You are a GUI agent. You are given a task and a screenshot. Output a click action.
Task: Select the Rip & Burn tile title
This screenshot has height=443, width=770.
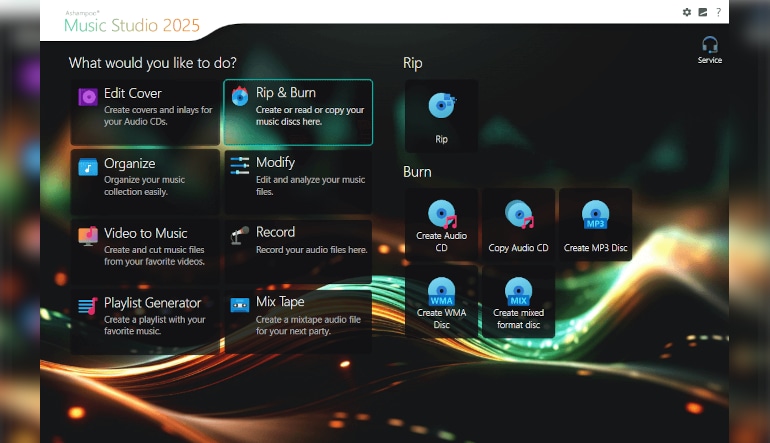coord(286,92)
